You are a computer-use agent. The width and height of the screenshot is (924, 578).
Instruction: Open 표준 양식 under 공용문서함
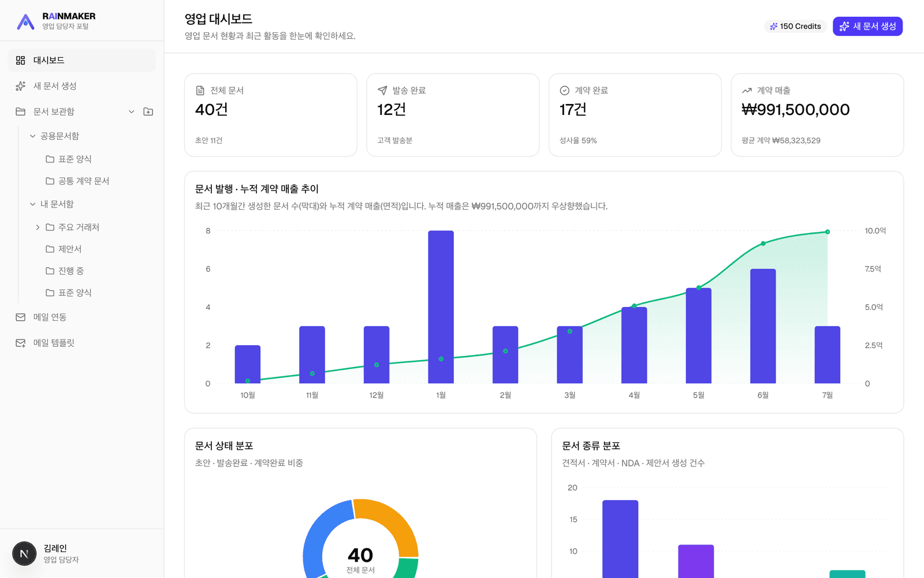pyautogui.click(x=75, y=159)
